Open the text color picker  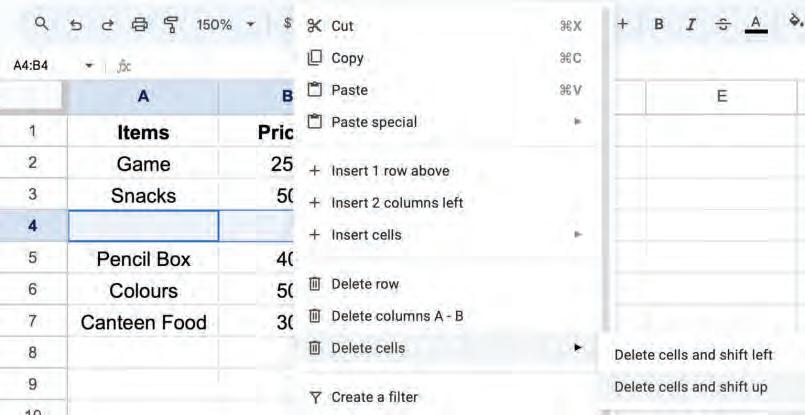tap(756, 23)
